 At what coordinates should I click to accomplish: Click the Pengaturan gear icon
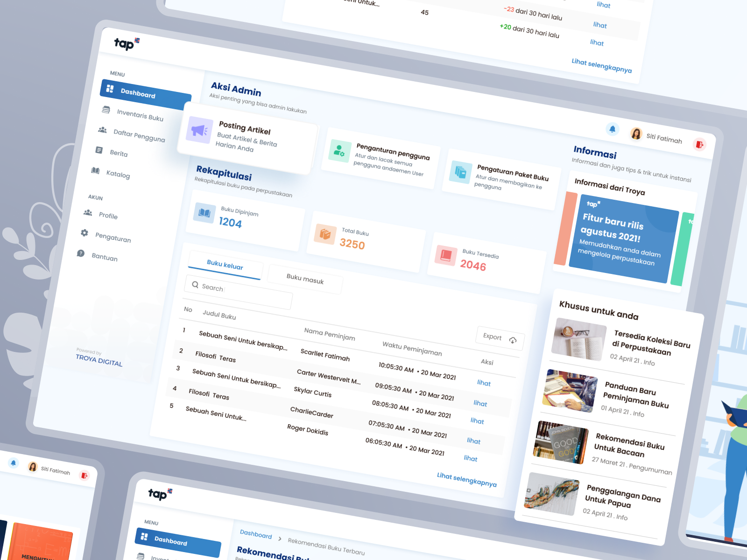pos(85,234)
